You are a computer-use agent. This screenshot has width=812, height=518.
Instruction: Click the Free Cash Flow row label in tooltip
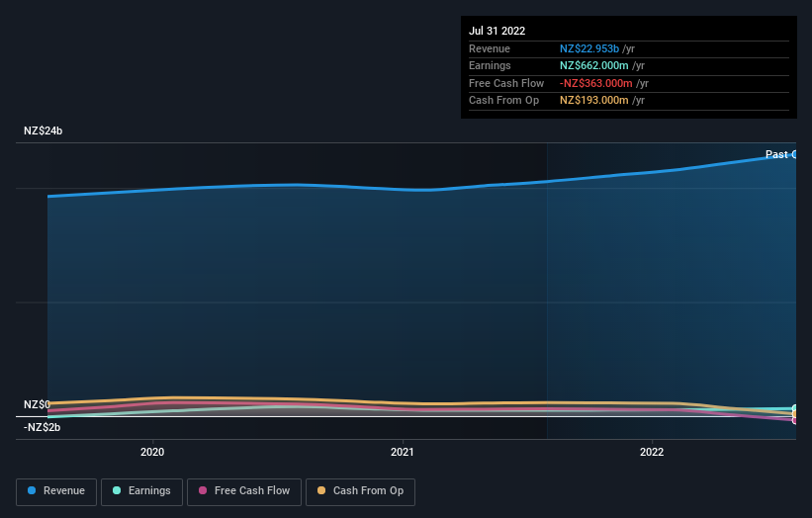(x=506, y=83)
